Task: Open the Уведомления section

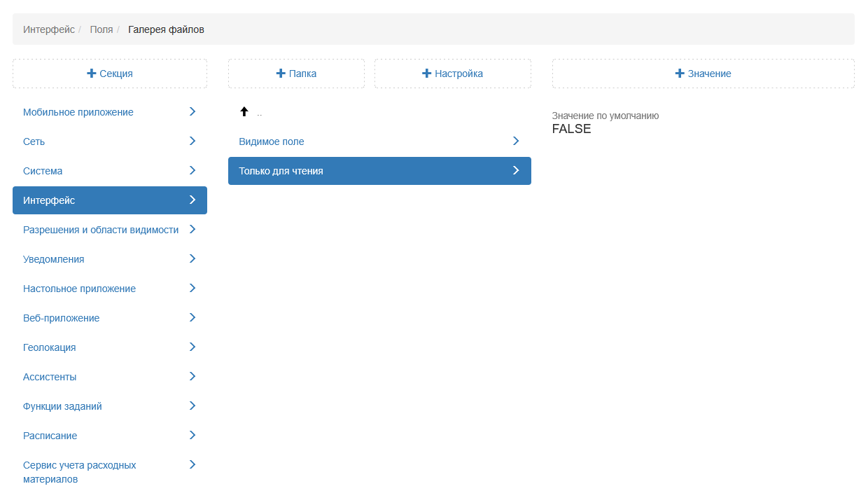Action: pos(54,259)
